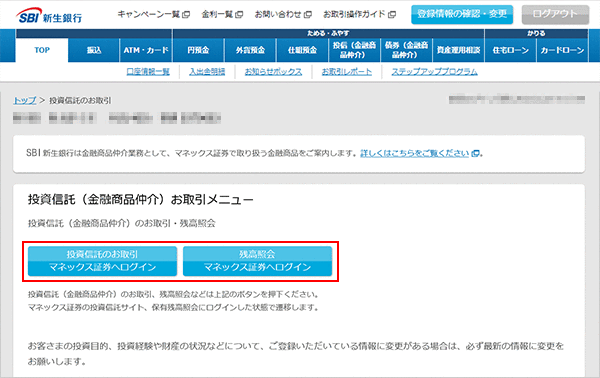Click the 登録情報の確認・変更 button
The height and width of the screenshot is (378, 600).
pyautogui.click(x=462, y=15)
